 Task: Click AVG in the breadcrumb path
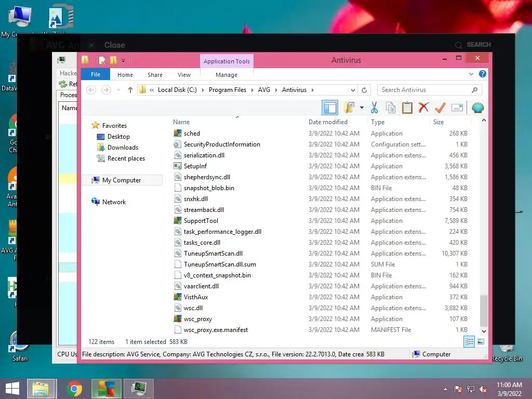point(264,90)
